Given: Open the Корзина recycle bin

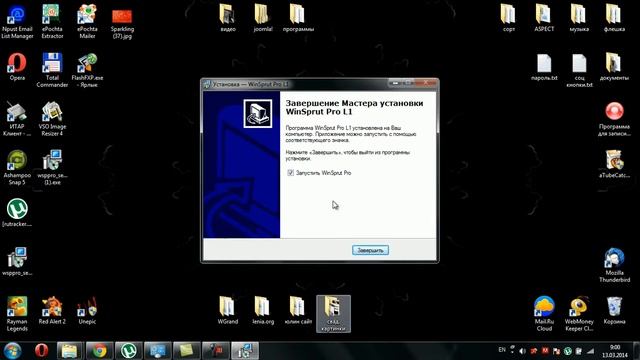Looking at the screenshot, I should point(614,311).
